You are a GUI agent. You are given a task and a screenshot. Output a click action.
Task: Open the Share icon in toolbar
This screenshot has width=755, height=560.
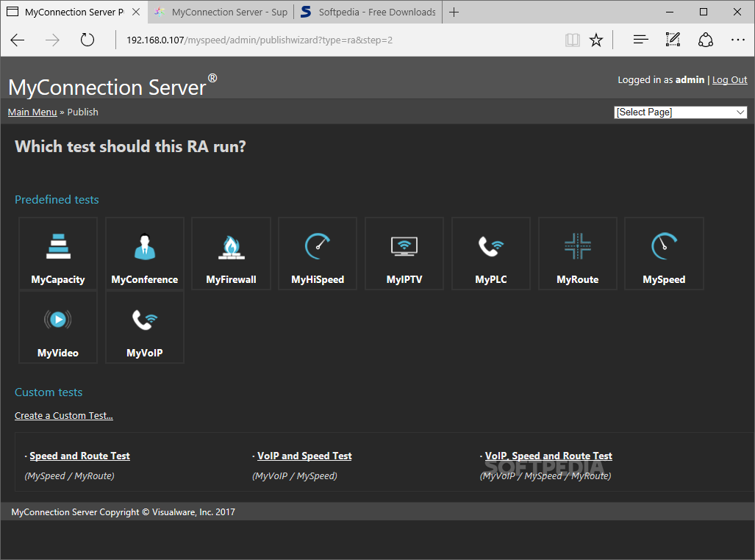706,40
